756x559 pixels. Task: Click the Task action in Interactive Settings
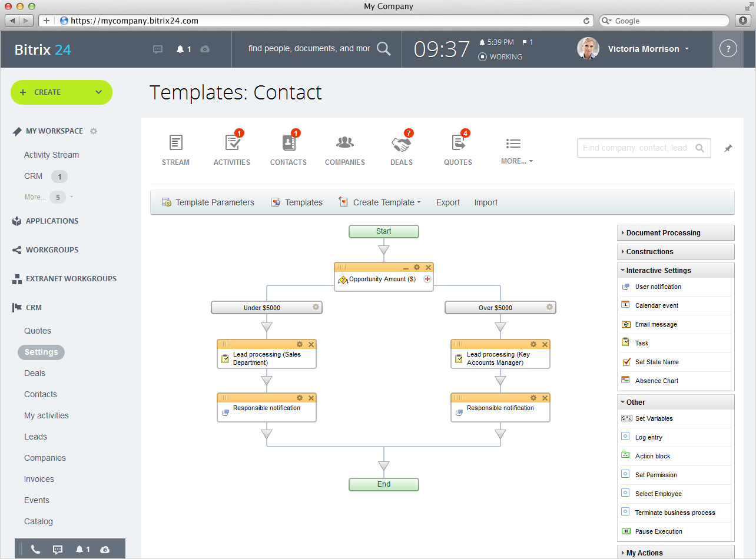point(641,343)
